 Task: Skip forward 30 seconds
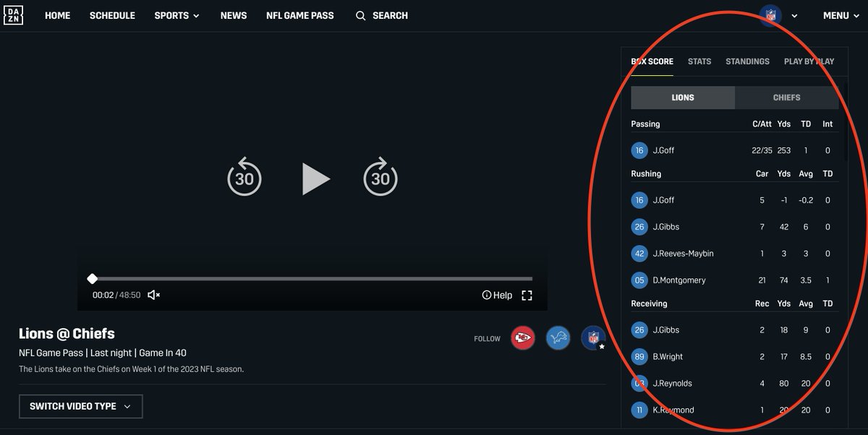pyautogui.click(x=380, y=177)
